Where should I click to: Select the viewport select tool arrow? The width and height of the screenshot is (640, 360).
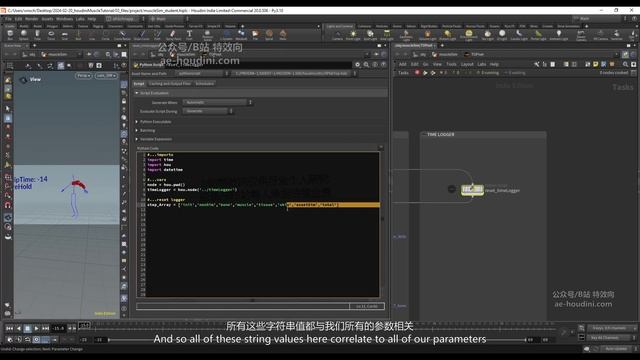pos(8,109)
